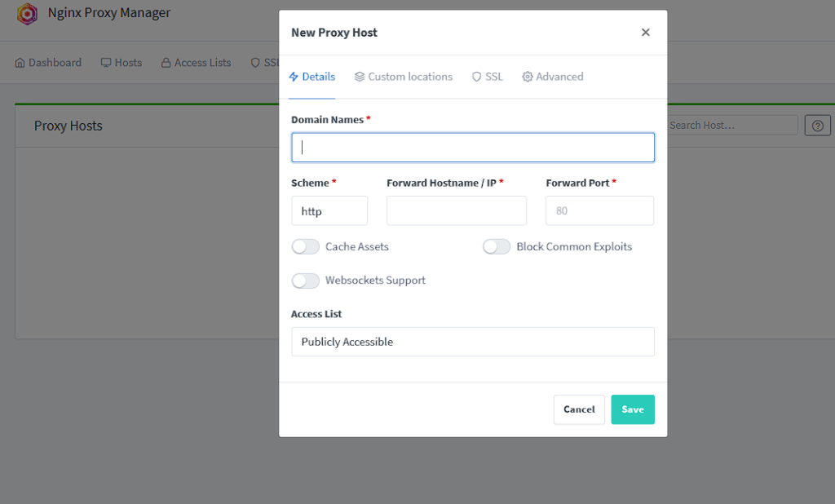Click the SSL shield icon in dialog

point(476,77)
